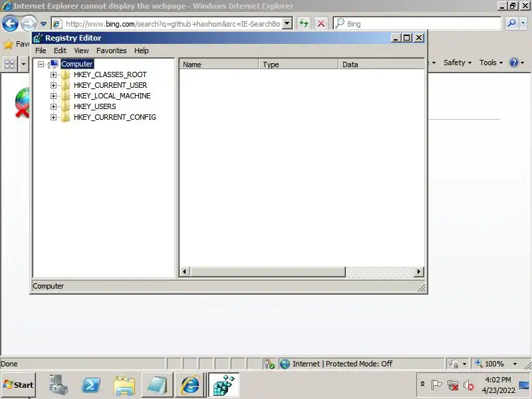Screen dimensions: 532x399
Task: Open the Windows Start menu
Action: pos(19,384)
